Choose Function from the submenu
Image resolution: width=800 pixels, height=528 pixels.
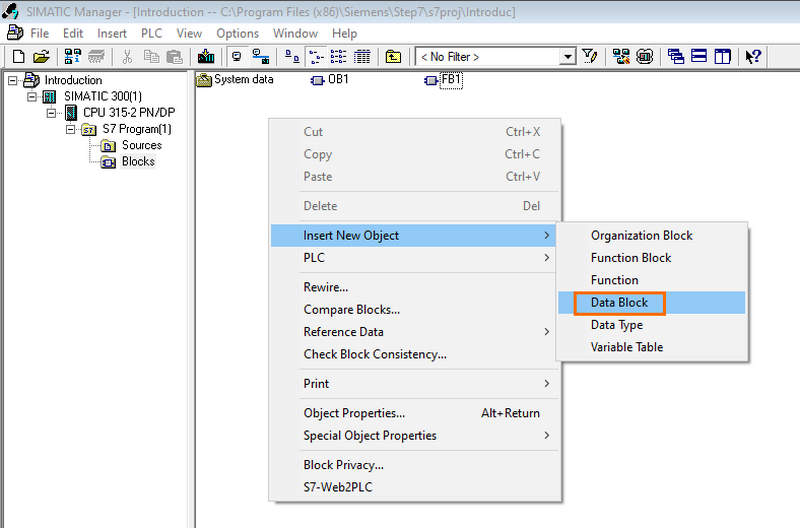coord(652,280)
